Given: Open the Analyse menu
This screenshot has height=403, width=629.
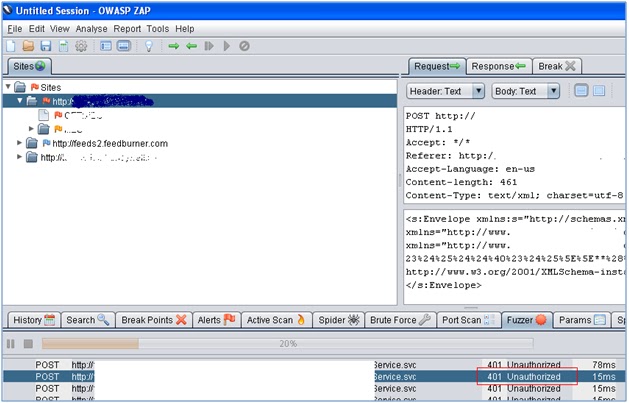Looking at the screenshot, I should click(x=91, y=29).
